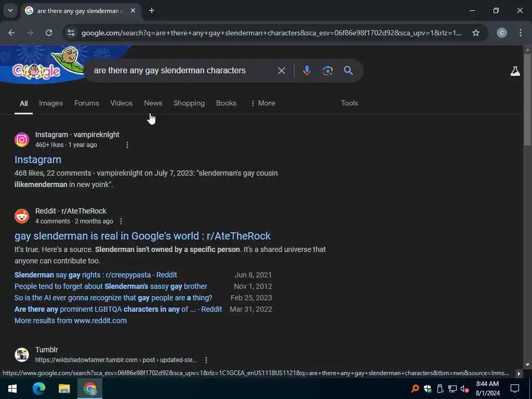Viewport: 532px width, 399px height.
Task: Click the URL address bar
Action: pyautogui.click(x=271, y=33)
